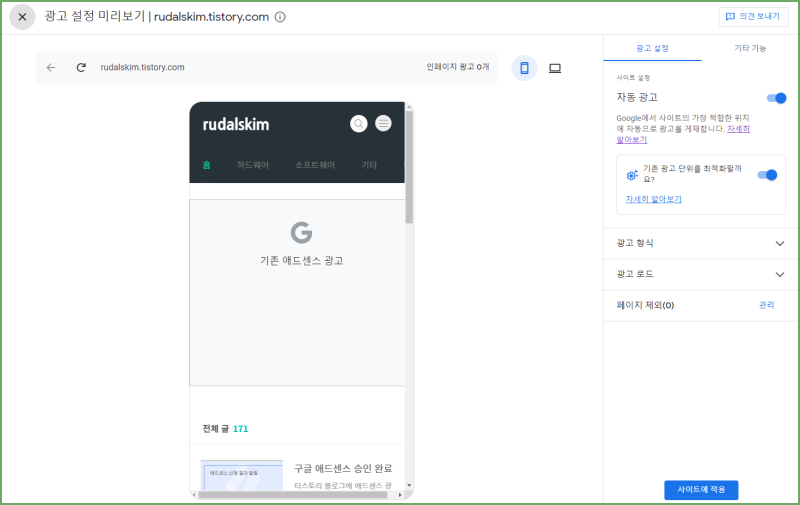Click the Google G ad placeholder icon
The width and height of the screenshot is (800, 505).
click(302, 233)
